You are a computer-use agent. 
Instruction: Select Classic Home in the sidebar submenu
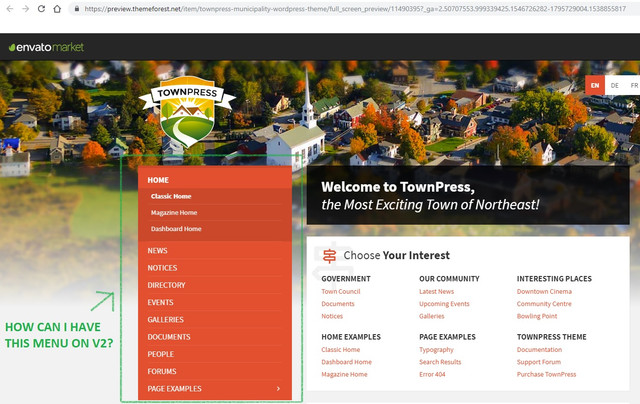tap(171, 196)
